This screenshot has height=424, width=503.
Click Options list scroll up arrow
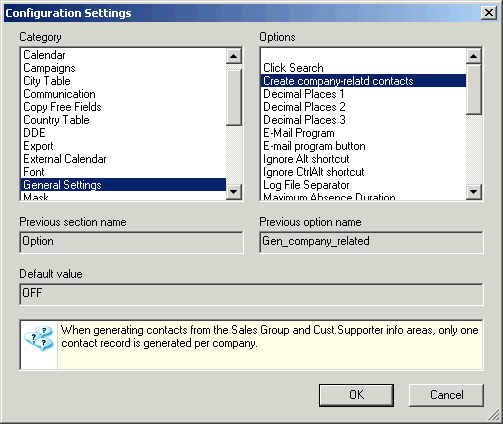pyautogui.click(x=474, y=56)
